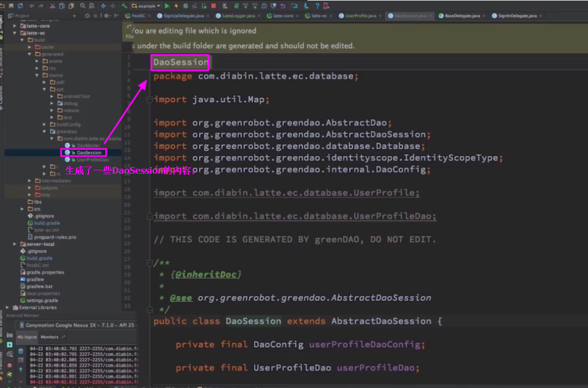Run the example configuration
The image size is (588, 388).
click(167, 6)
